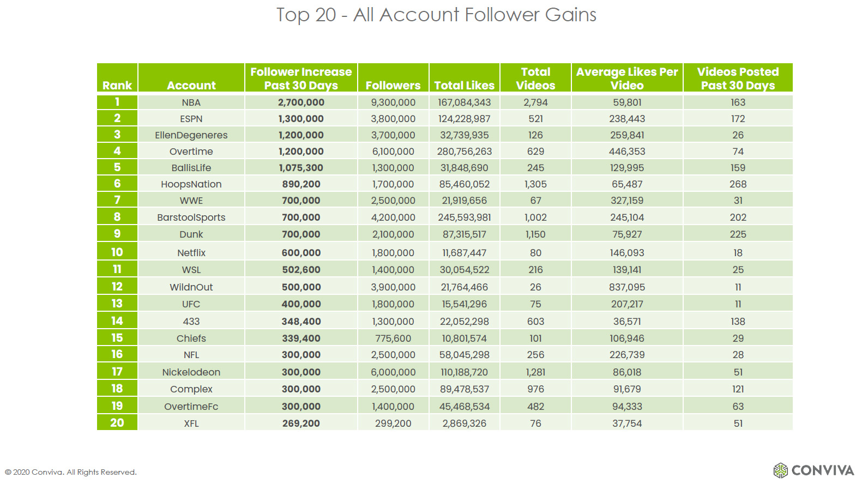The width and height of the screenshot is (868, 484).
Task: Click the '2020 Conviva. All Rights Reserved' text
Action: (71, 472)
